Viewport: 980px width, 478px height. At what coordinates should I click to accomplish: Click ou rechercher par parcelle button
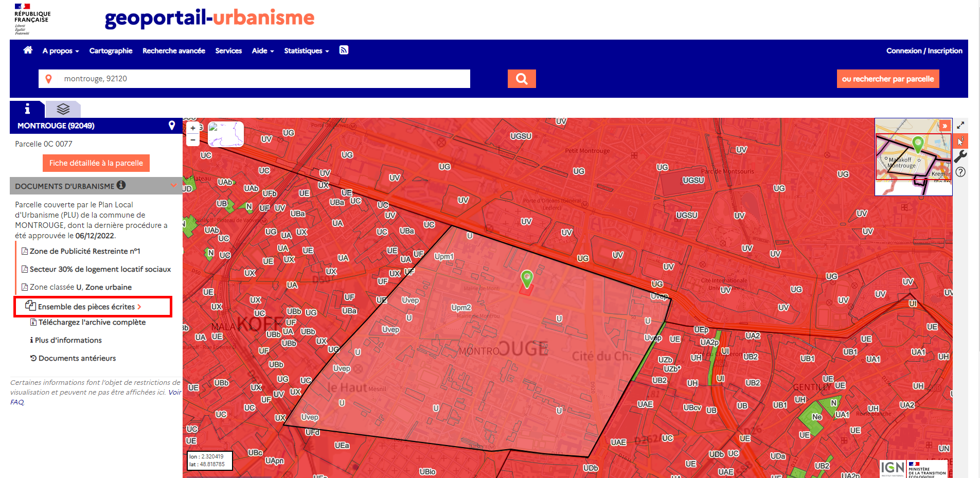pyautogui.click(x=888, y=79)
